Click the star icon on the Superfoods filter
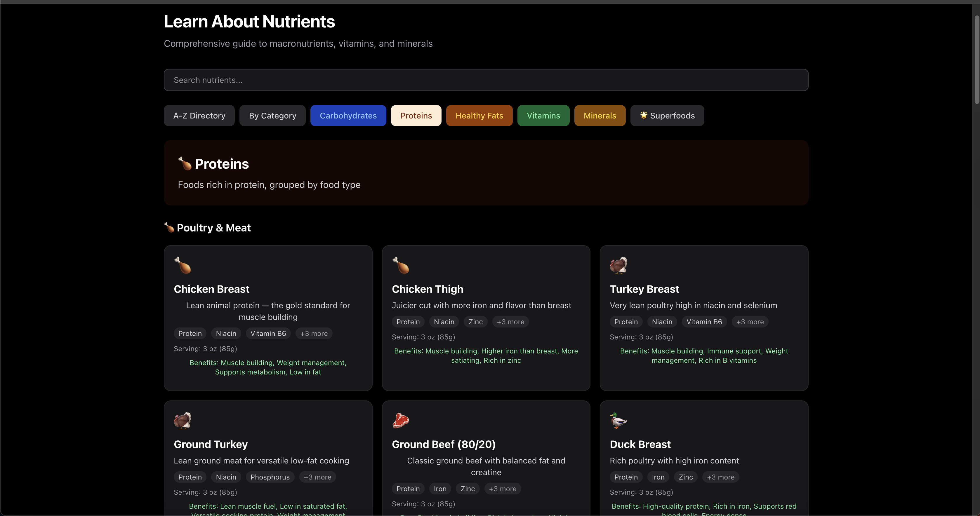The image size is (980, 516). click(x=643, y=115)
